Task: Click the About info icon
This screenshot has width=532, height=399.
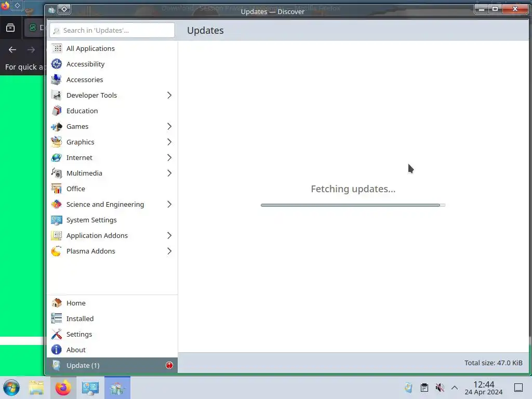Action: [56, 350]
